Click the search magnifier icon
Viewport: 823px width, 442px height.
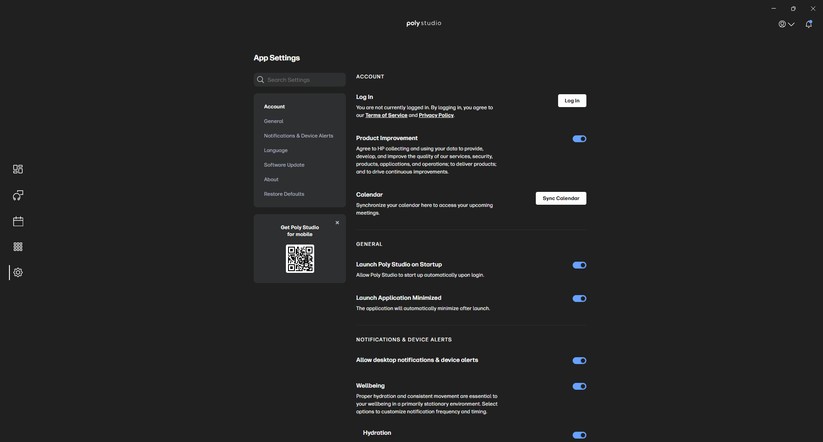[260, 80]
